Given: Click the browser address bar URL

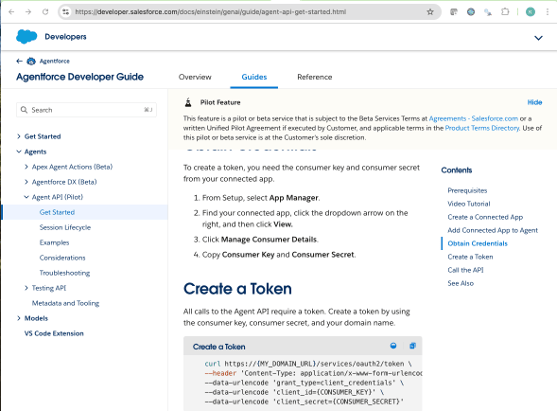Looking at the screenshot, I should 210,12.
